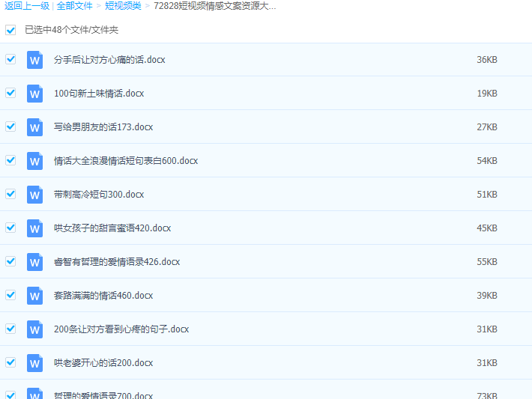Click Word icon for 带刺高冷短句300.docx

tap(34, 195)
